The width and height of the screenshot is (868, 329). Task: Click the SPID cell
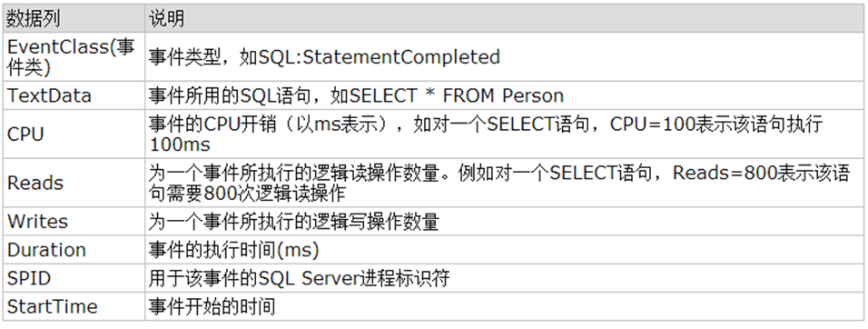pos(74,278)
